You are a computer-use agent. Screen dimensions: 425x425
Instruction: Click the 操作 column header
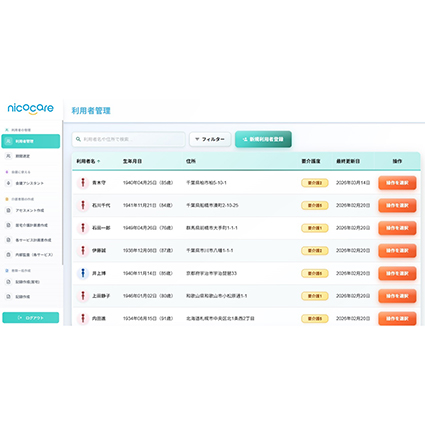pyautogui.click(x=397, y=161)
